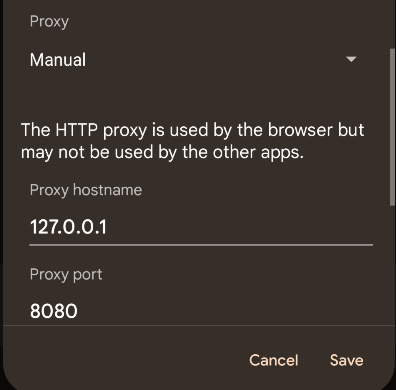Tap the scrollbar thumb on dialog edge

coord(392,128)
